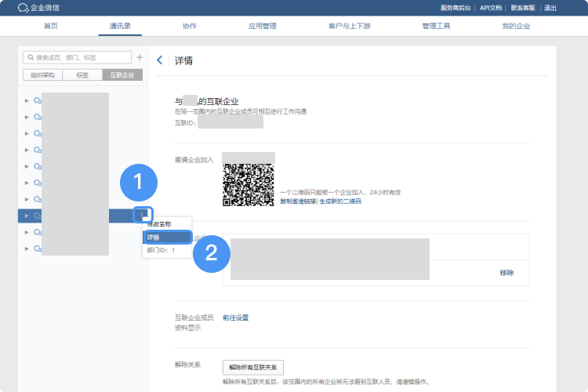Expand the last enterprise tree row
This screenshot has height=392, width=588.
(x=27, y=249)
